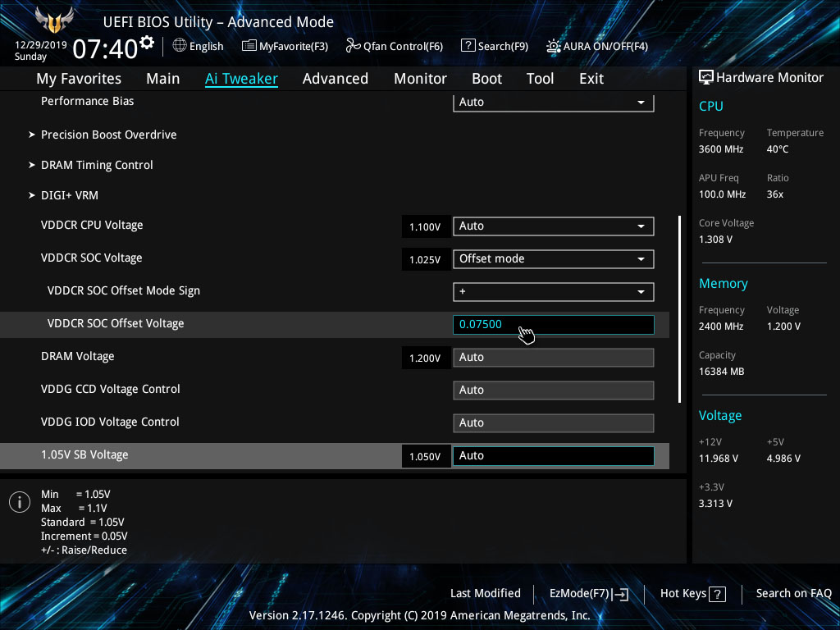Viewport: 840px width, 630px height.
Task: Click the +3.3V value 3.313 V
Action: click(715, 504)
